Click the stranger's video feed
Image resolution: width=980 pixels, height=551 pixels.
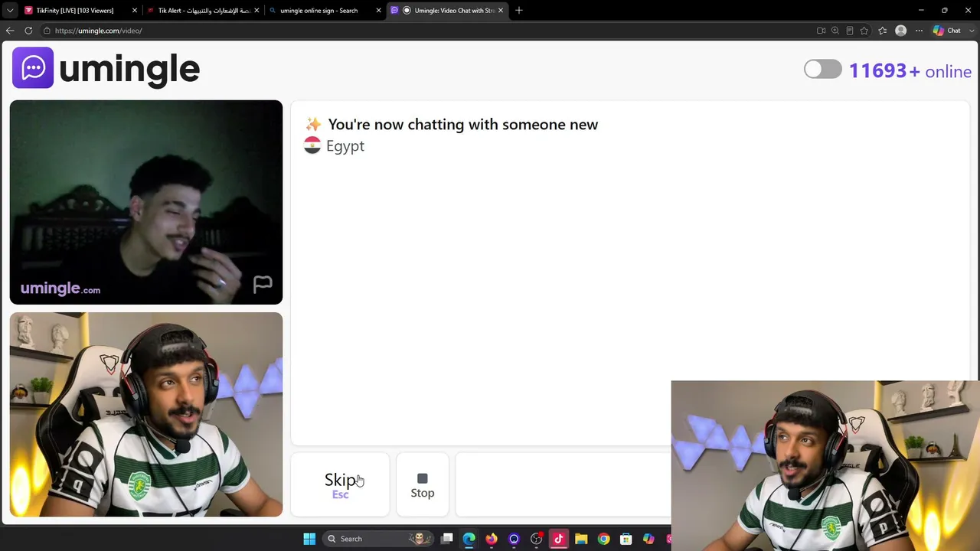coord(146,202)
